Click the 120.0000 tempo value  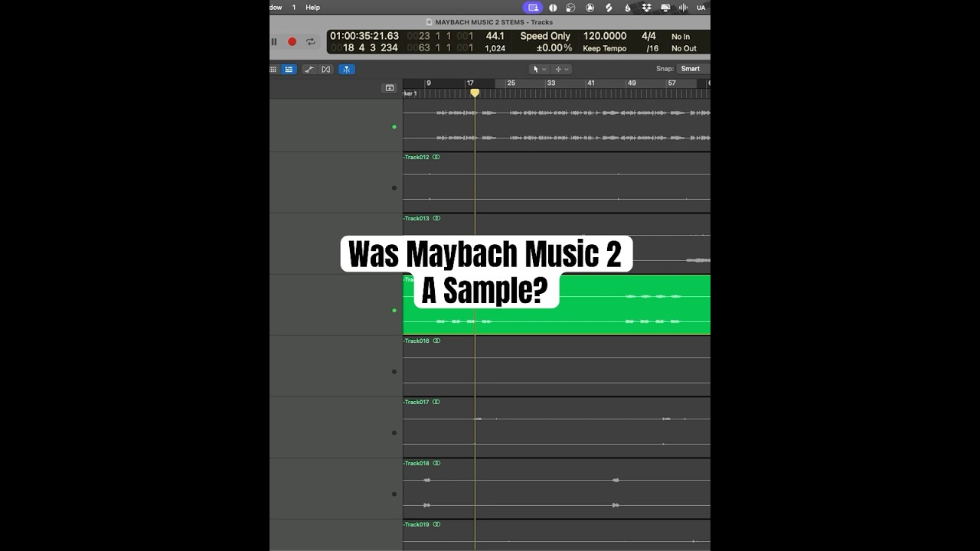coord(605,36)
